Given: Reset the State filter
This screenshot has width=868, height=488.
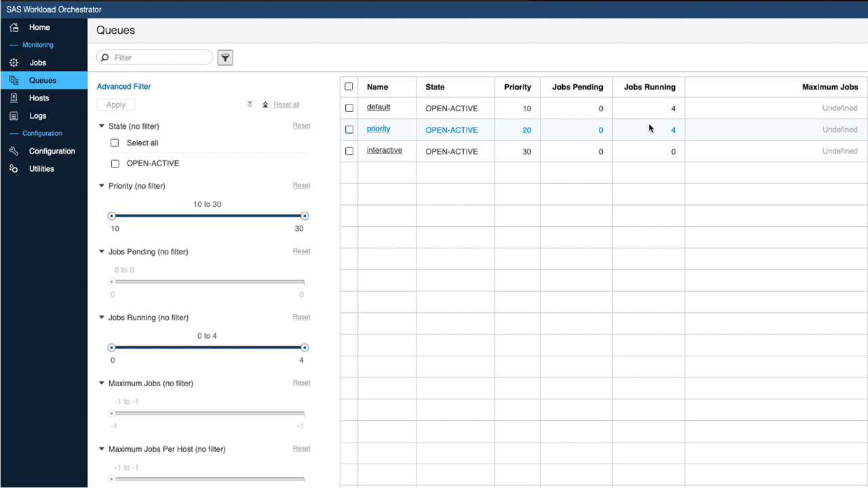Looking at the screenshot, I should pos(301,126).
